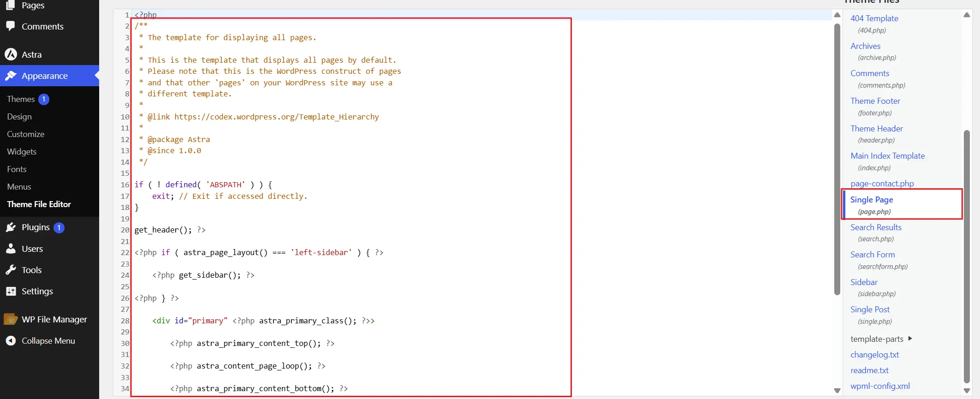Image resolution: width=980 pixels, height=399 pixels.
Task: Click the code editor vertical scrollbar thumb
Action: click(x=837, y=159)
